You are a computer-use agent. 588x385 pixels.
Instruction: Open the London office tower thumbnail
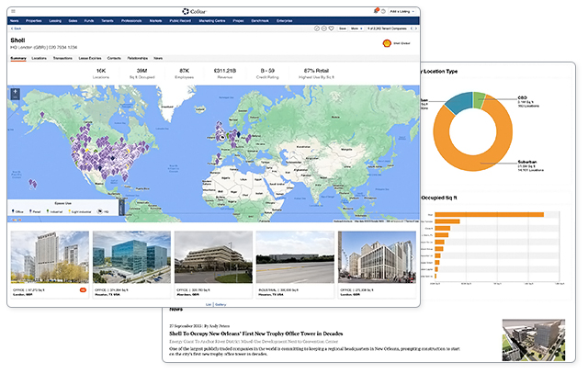pyautogui.click(x=50, y=257)
